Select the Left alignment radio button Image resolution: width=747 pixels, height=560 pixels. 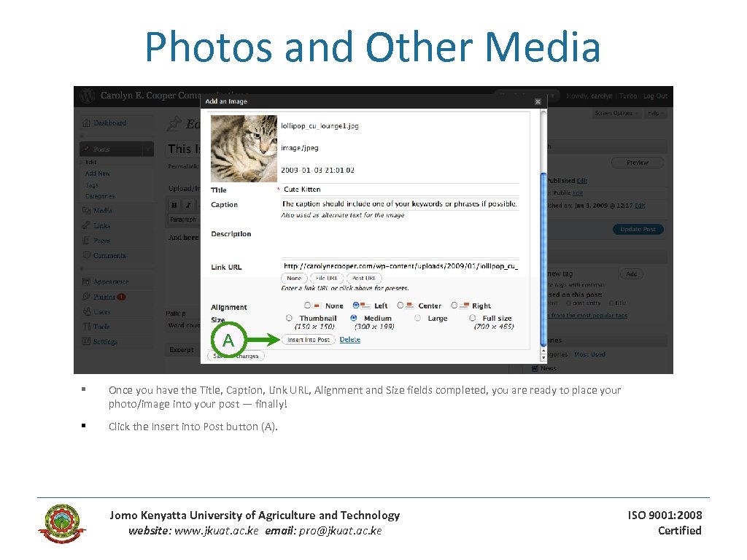tap(357, 306)
